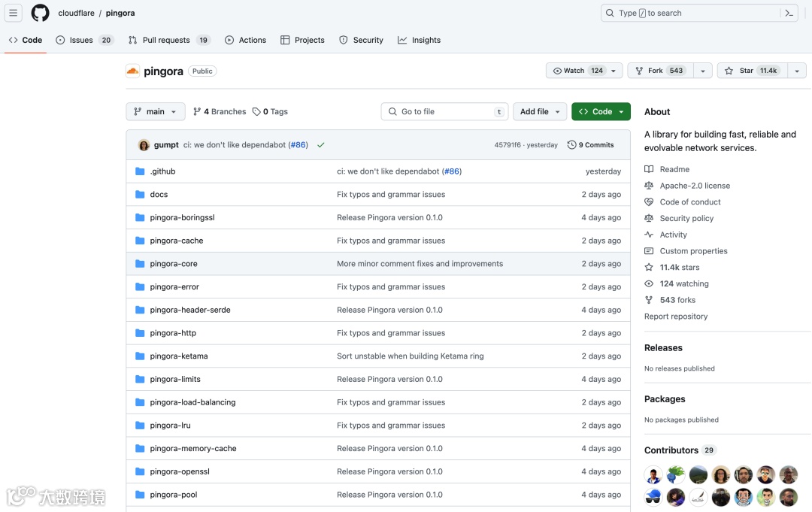The width and height of the screenshot is (812, 512).
Task: Fork the pingora repository
Action: tap(661, 71)
